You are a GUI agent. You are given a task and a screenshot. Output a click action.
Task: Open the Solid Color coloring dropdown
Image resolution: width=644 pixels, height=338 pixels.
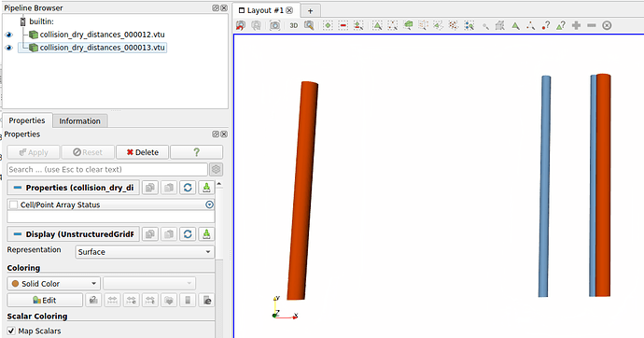[53, 283]
